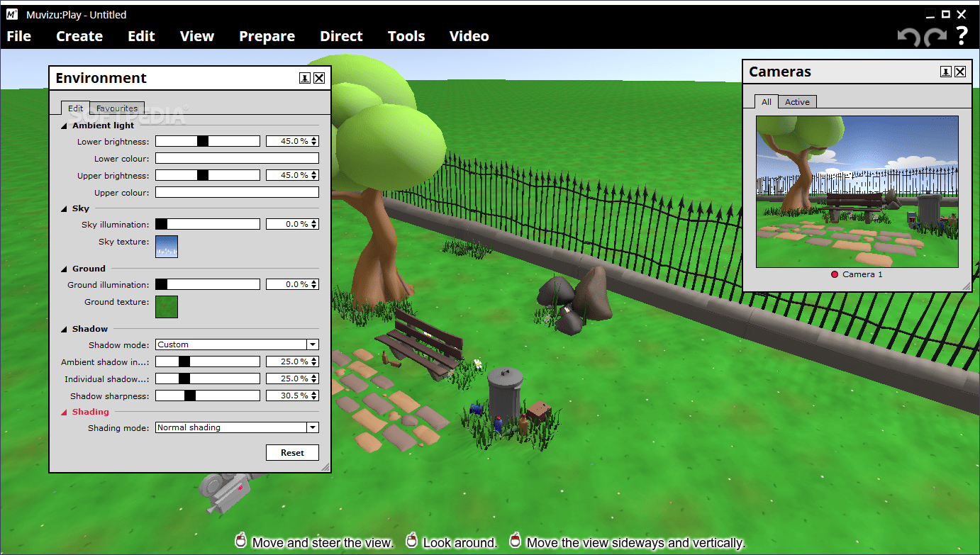Image resolution: width=980 pixels, height=555 pixels.
Task: Open the Direct menu
Action: (x=341, y=36)
